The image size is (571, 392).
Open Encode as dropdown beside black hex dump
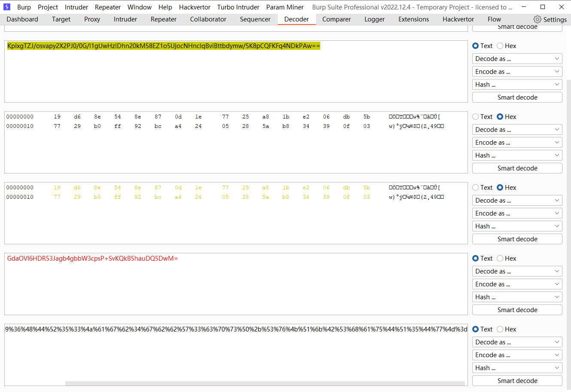[517, 143]
